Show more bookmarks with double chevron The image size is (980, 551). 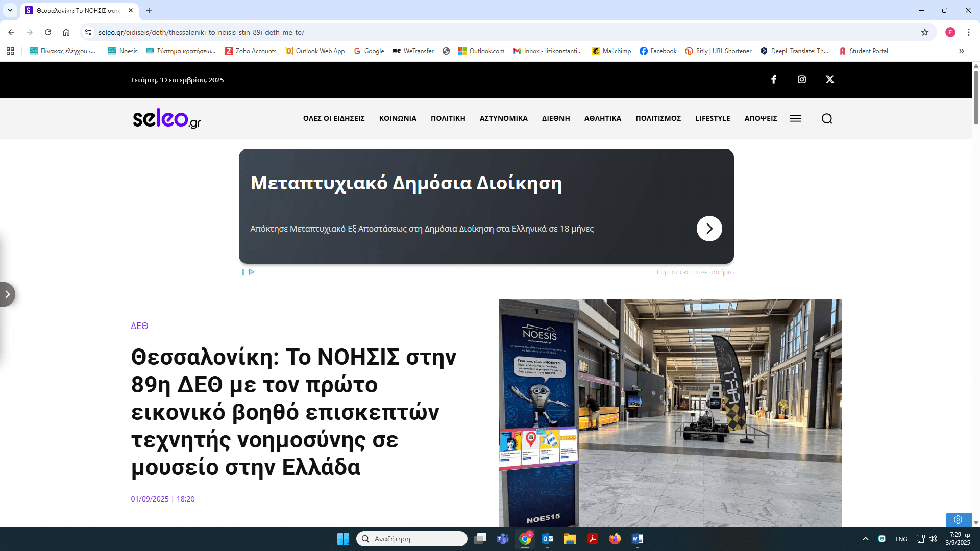click(x=962, y=51)
